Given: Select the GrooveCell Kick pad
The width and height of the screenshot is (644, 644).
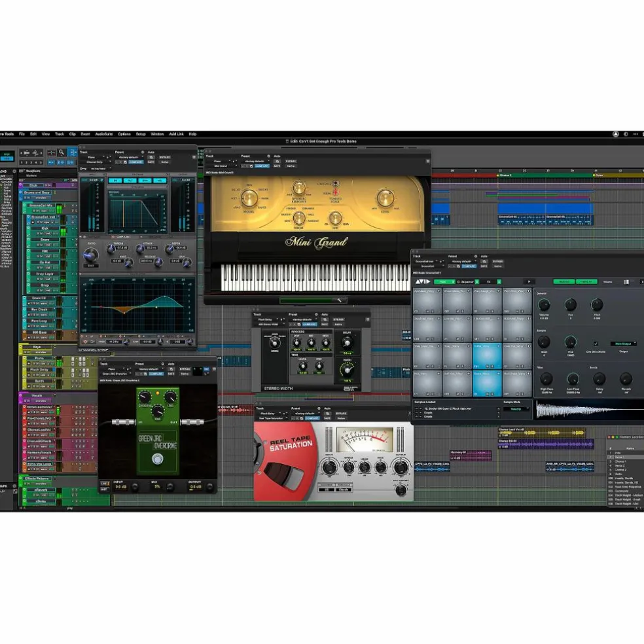Looking at the screenshot, I should point(427,384).
